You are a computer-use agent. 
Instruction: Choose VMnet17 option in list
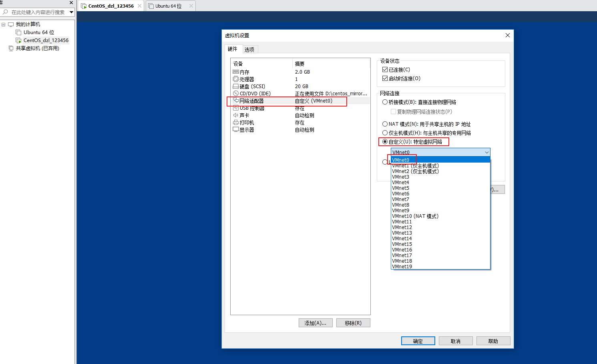(x=440, y=255)
